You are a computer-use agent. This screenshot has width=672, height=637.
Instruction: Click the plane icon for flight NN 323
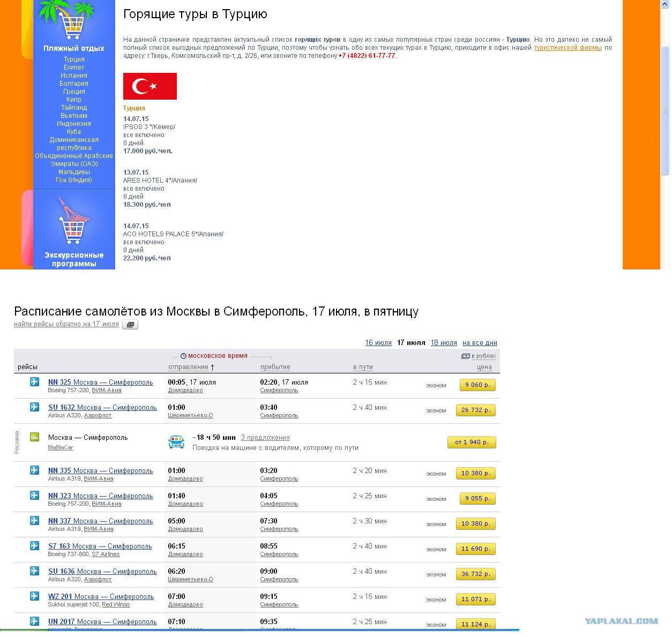(x=35, y=496)
